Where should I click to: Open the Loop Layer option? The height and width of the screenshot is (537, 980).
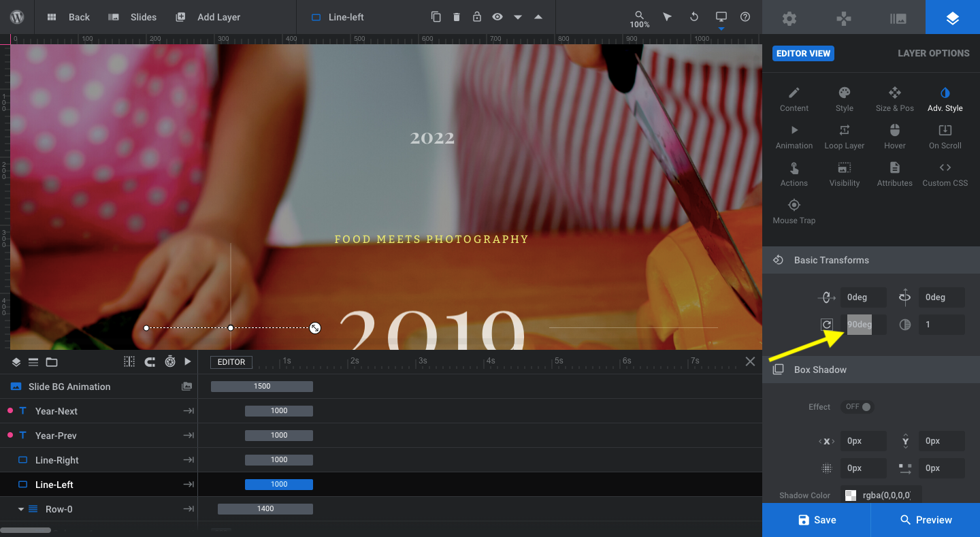(845, 137)
